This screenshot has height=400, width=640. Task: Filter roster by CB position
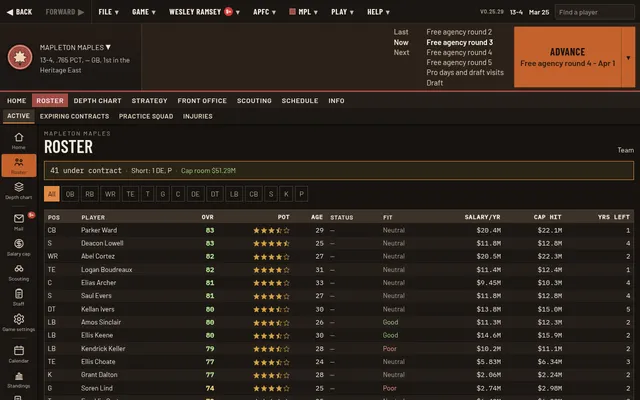[253, 194]
